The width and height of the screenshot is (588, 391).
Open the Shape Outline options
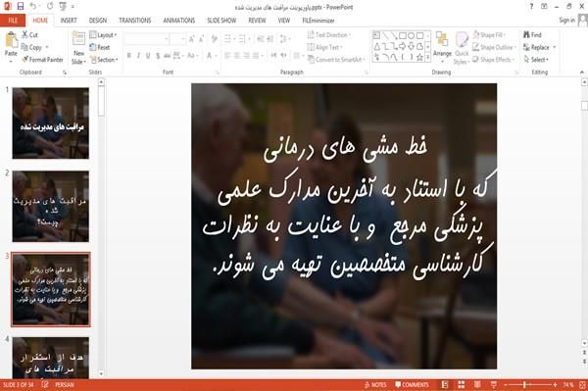coord(494,47)
